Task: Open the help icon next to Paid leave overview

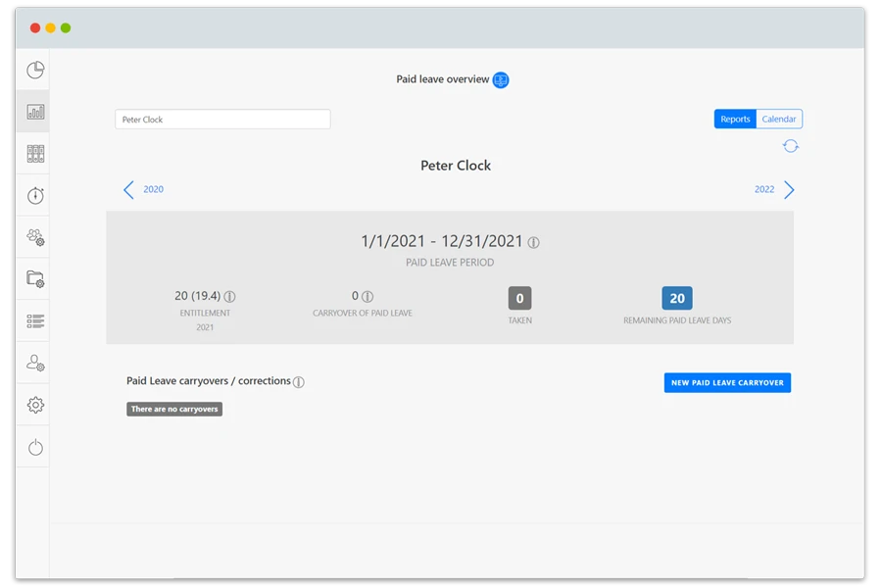Action: point(500,80)
